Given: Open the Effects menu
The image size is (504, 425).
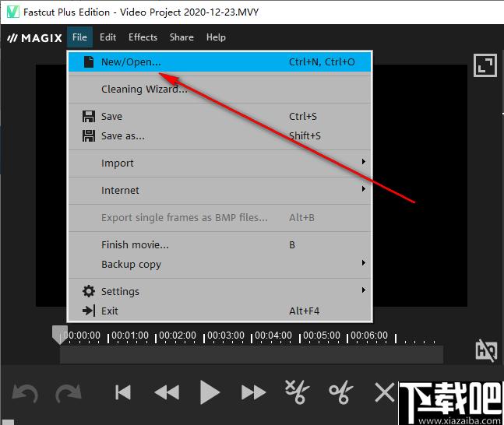Looking at the screenshot, I should click(143, 37).
